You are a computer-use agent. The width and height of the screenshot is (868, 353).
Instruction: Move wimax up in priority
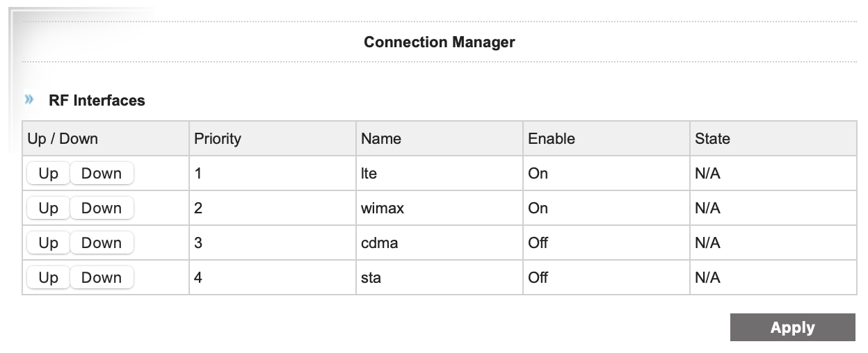click(48, 208)
